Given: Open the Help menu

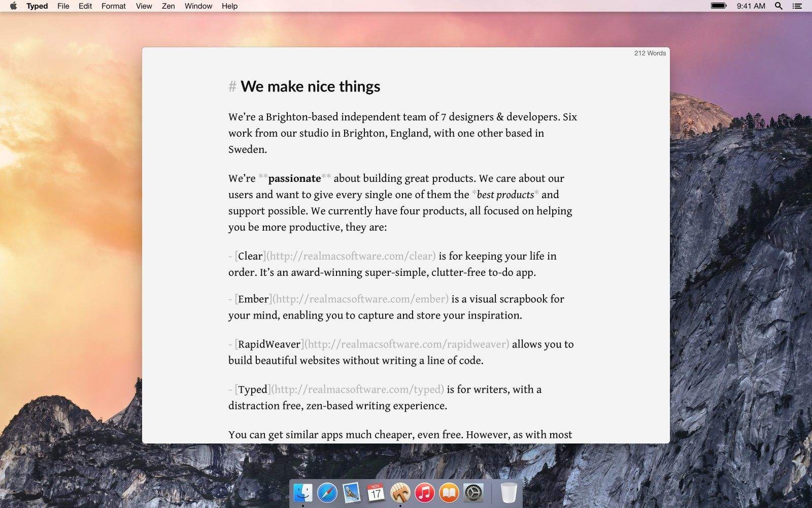Looking at the screenshot, I should tap(230, 6).
